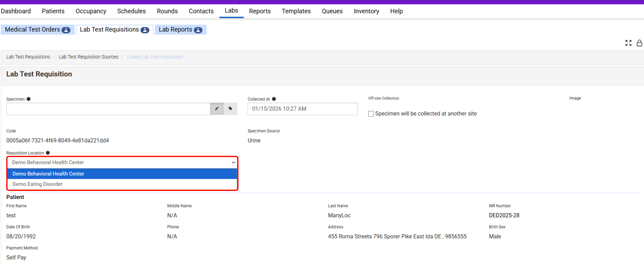Click into the Specimen input field
The width and height of the screenshot is (644, 264).
pyautogui.click(x=108, y=109)
